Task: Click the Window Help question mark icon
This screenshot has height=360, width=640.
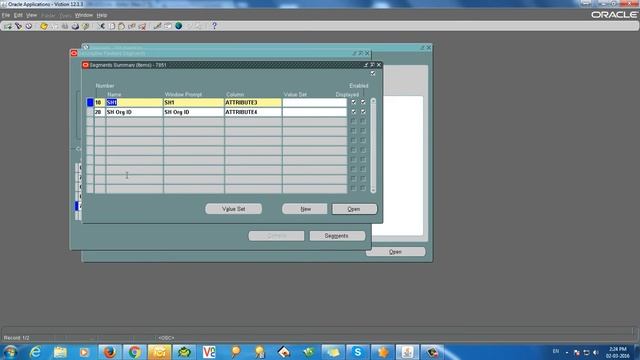Action: 214,26
